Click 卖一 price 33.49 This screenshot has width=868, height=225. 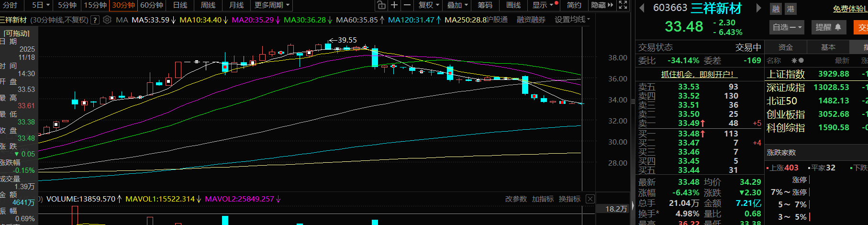(x=689, y=124)
